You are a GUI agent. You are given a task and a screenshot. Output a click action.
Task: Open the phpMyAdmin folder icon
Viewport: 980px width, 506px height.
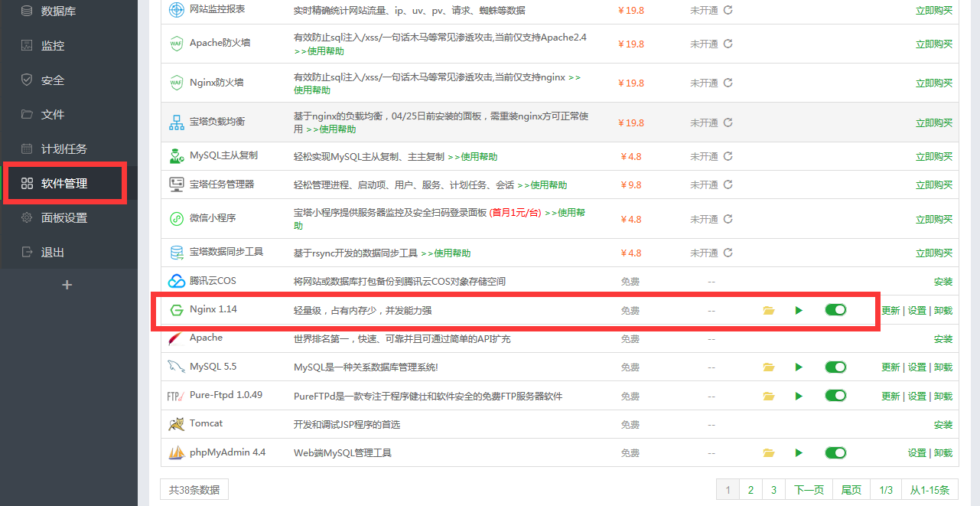[x=769, y=453]
